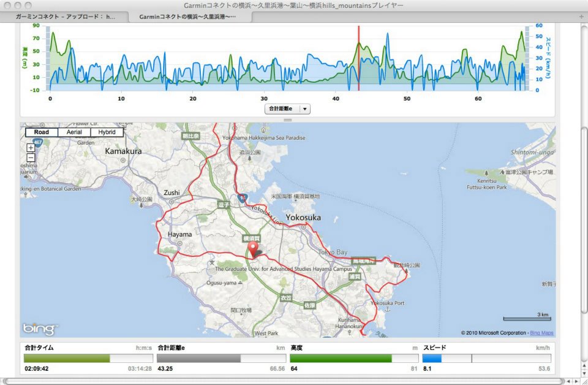Click the park icon below 追浜公園
588x385 pixels.
tap(250, 158)
